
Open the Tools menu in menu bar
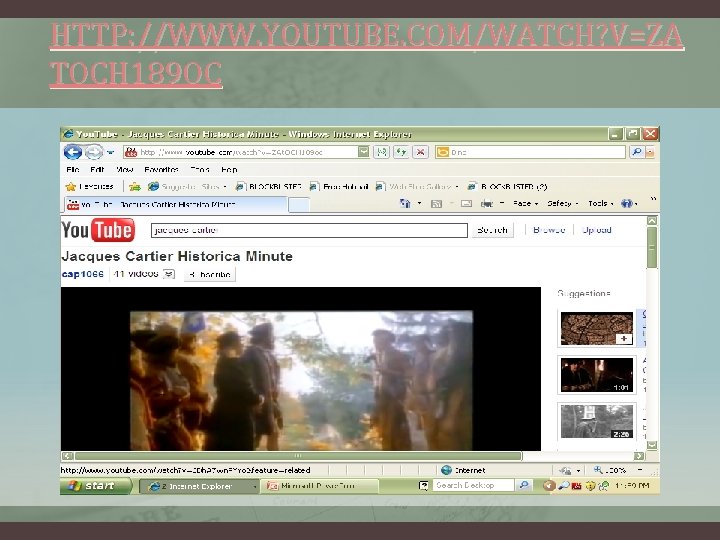(x=200, y=169)
